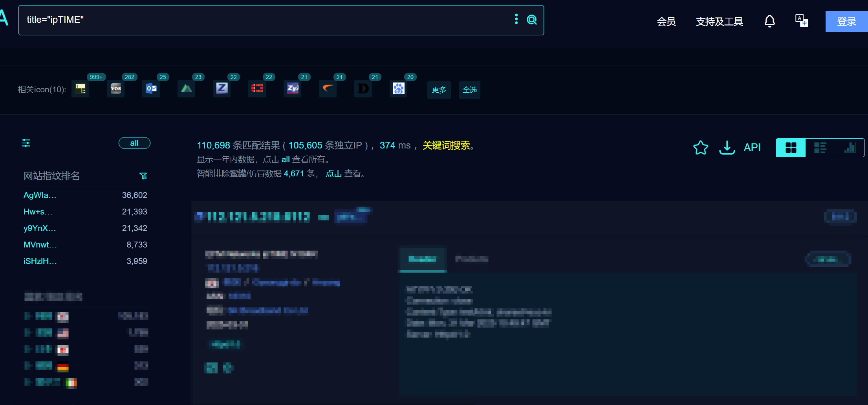Select the green mountain icon with 23 results
Viewport: 868px width, 405px height.
pos(187,89)
